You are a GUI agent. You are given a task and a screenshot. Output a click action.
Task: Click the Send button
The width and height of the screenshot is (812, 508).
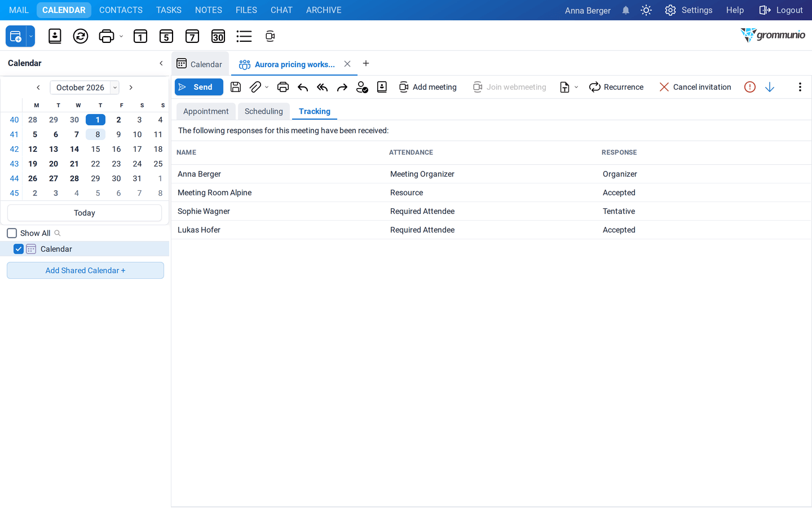click(199, 87)
